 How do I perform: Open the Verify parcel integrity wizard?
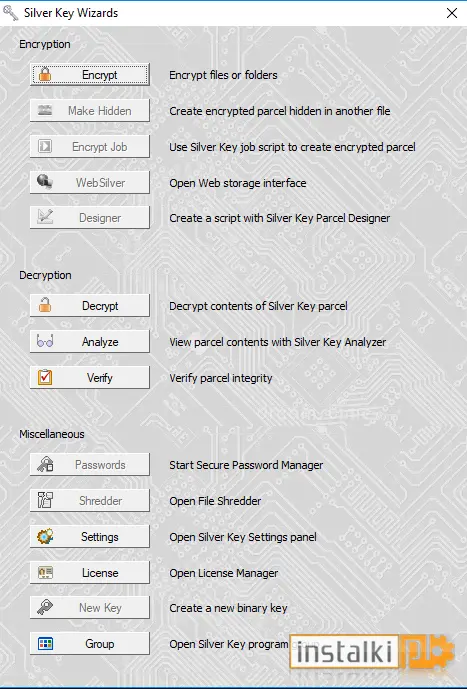pos(90,377)
